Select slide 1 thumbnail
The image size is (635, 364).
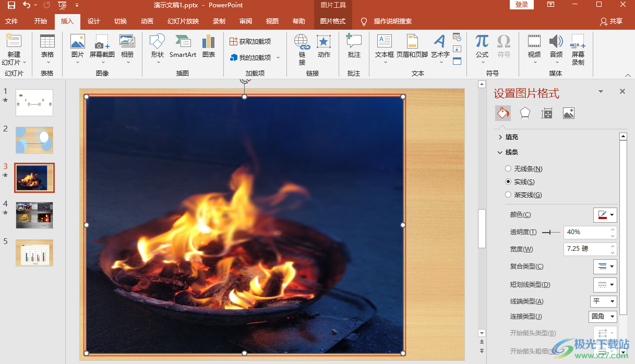pos(34,103)
